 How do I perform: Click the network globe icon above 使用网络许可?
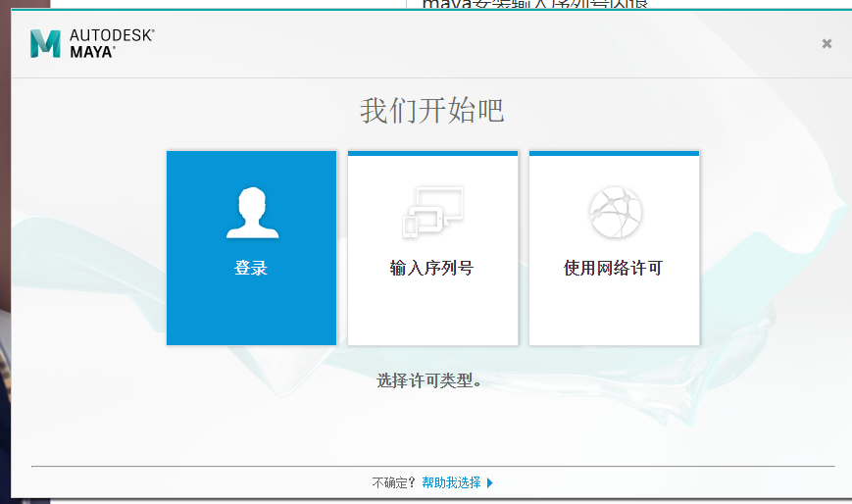coord(616,213)
